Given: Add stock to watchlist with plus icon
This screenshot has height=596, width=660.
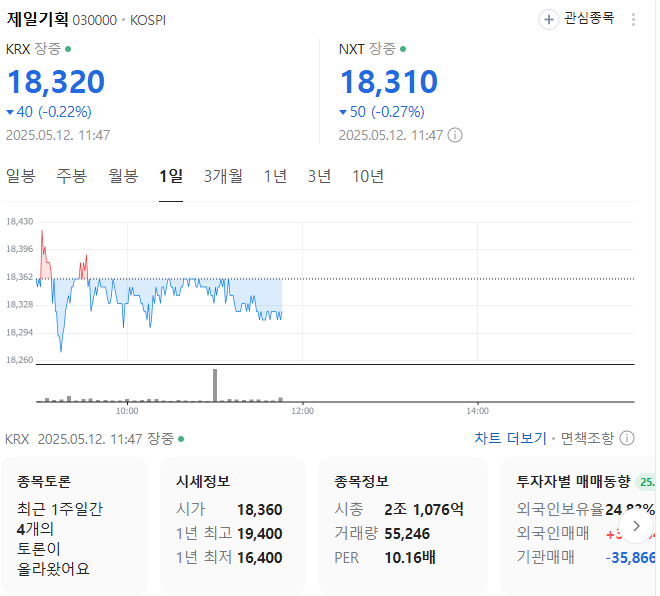Looking at the screenshot, I should (551, 19).
